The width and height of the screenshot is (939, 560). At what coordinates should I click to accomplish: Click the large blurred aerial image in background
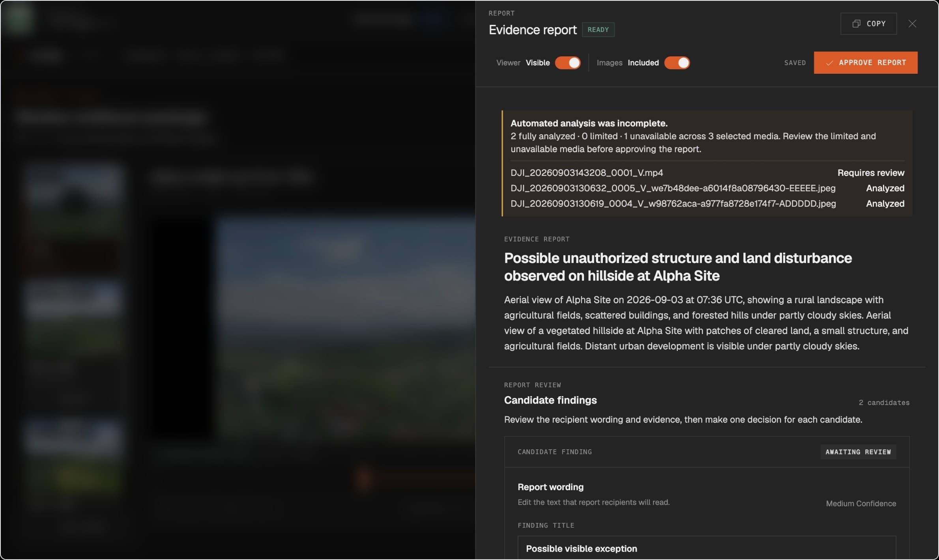346,327
